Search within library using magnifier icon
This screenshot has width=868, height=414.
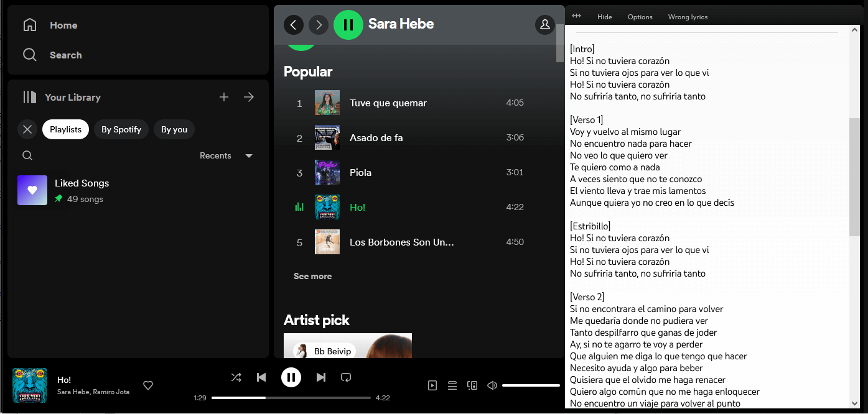[27, 155]
